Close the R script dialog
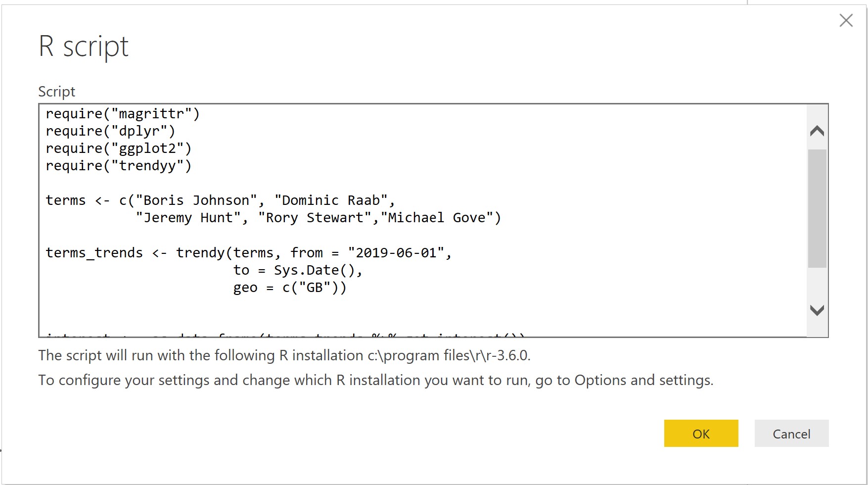The width and height of the screenshot is (868, 485). [x=847, y=21]
